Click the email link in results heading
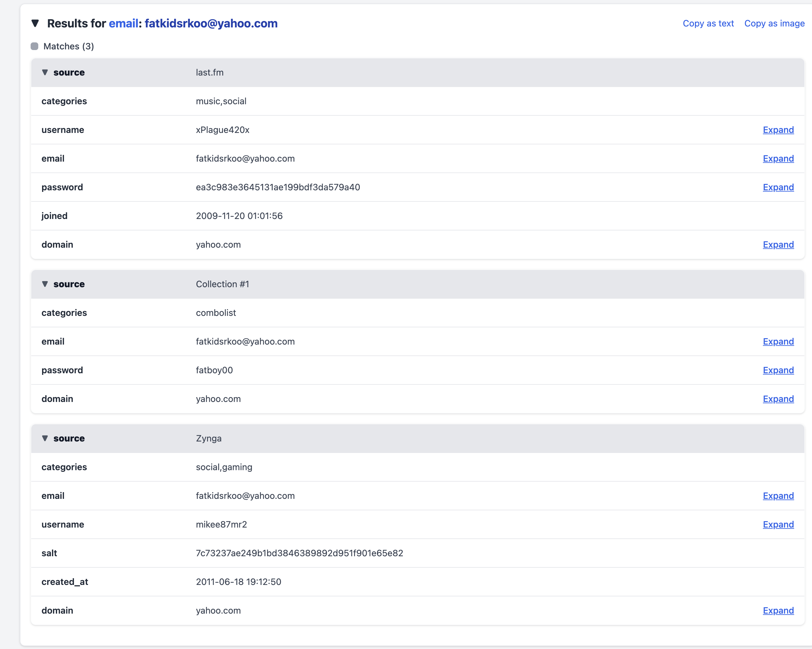The width and height of the screenshot is (812, 649). pyautogui.click(x=123, y=23)
